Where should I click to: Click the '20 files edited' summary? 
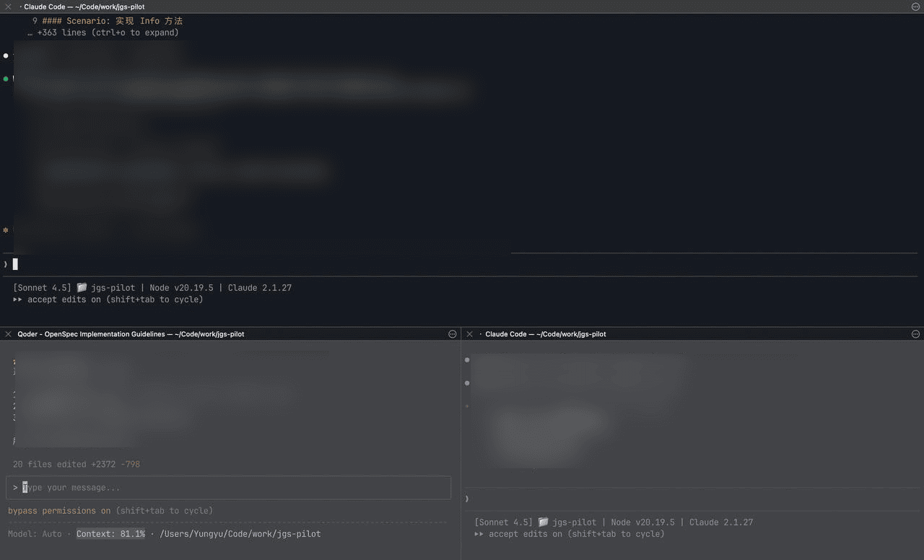pyautogui.click(x=76, y=464)
